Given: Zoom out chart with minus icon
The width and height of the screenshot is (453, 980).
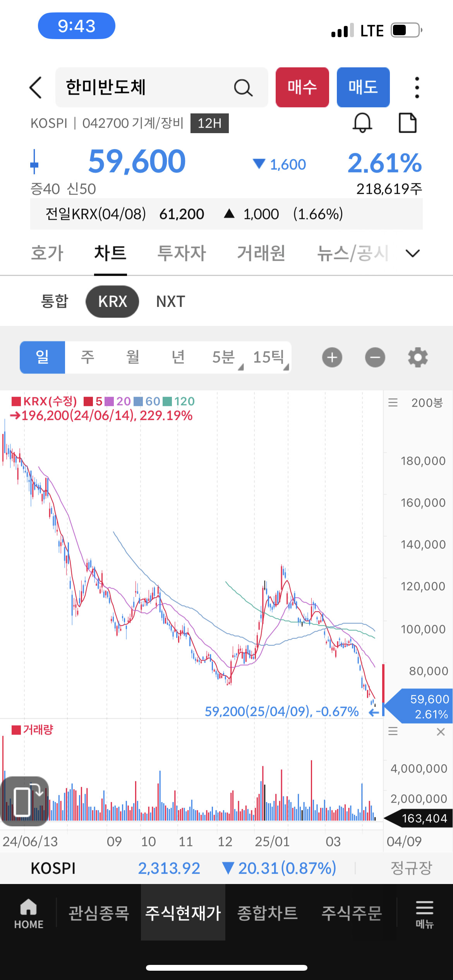Looking at the screenshot, I should pyautogui.click(x=375, y=357).
